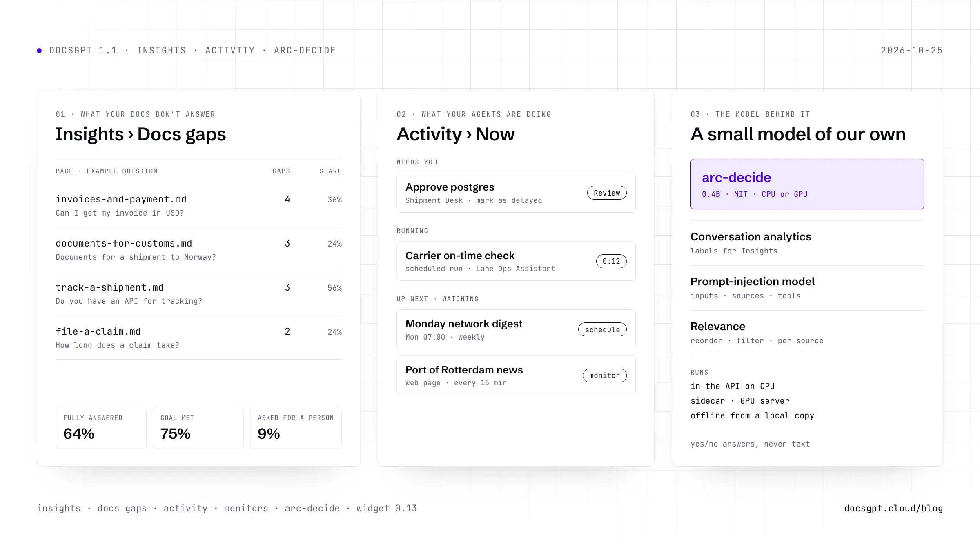This screenshot has height=551, width=980.
Task: Click the 56% share value
Action: [x=334, y=288]
